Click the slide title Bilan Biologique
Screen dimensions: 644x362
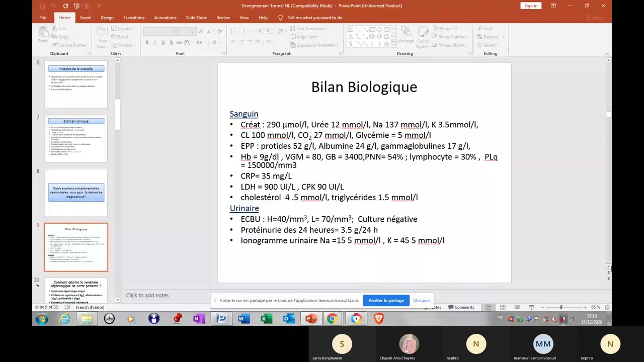pyautogui.click(x=364, y=86)
